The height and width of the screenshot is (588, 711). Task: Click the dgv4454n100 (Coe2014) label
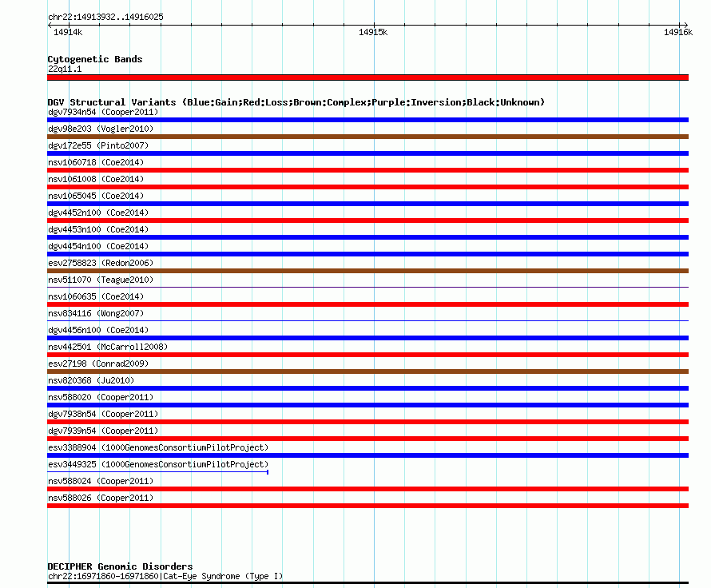tap(98, 246)
